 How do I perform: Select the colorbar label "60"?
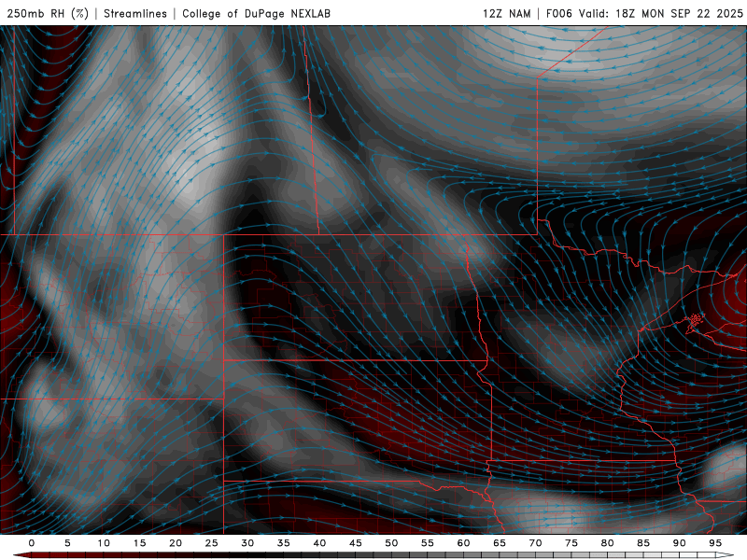[463, 543]
